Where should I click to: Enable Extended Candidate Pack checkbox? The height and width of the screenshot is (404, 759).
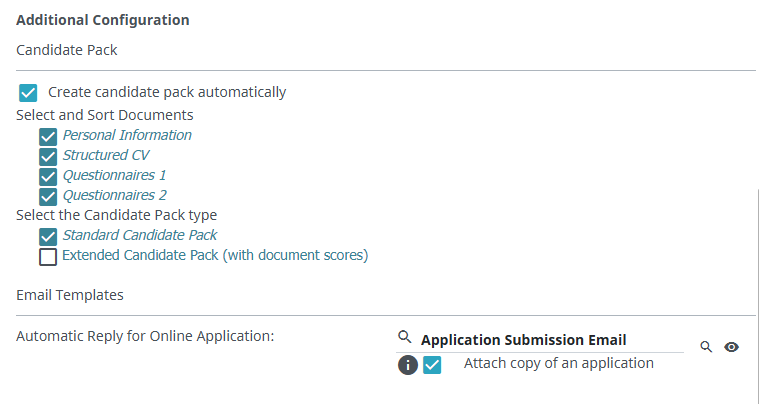[48, 257]
